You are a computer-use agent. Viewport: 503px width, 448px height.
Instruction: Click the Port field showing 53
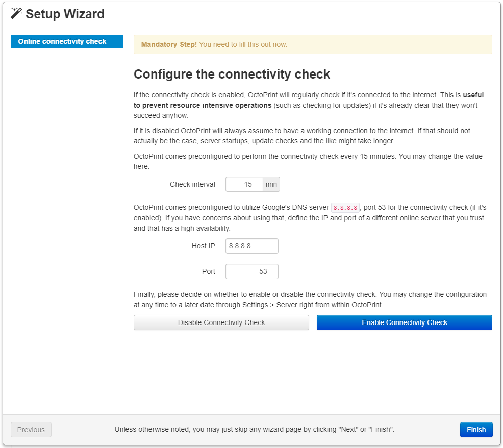coord(252,271)
